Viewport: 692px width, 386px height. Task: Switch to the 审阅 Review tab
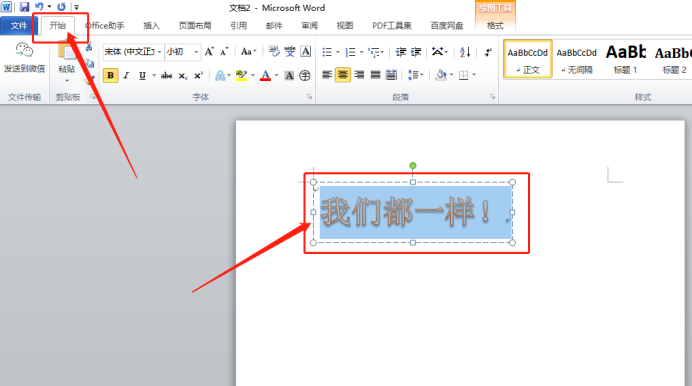point(310,26)
